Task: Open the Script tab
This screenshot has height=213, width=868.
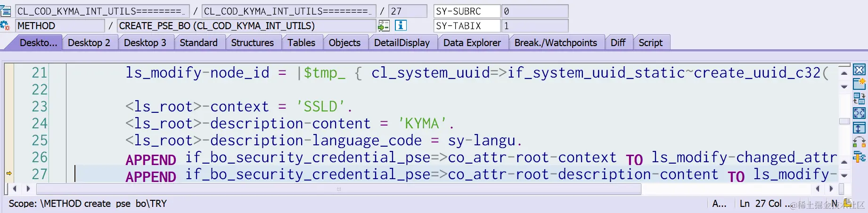Action: [x=650, y=43]
